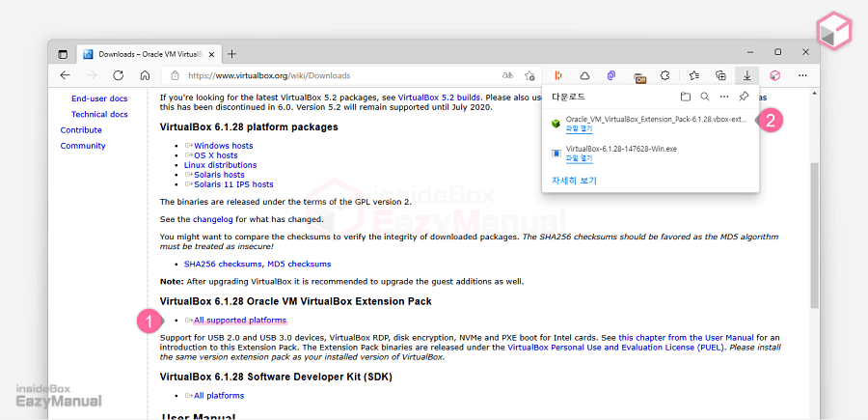The height and width of the screenshot is (420, 868).
Task: Click the Windows hosts download link
Action: (223, 146)
